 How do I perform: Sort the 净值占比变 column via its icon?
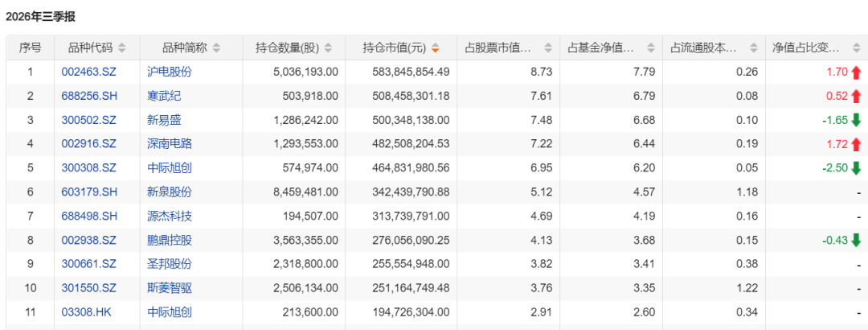pos(857,48)
